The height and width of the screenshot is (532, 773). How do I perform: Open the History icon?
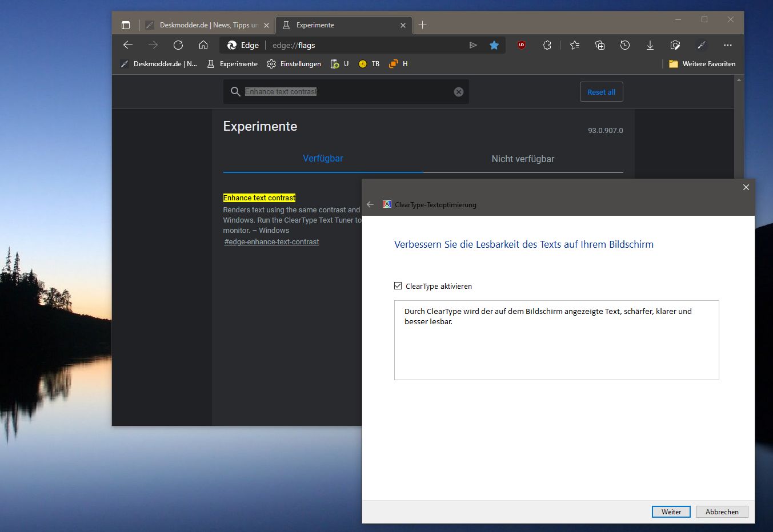click(625, 45)
